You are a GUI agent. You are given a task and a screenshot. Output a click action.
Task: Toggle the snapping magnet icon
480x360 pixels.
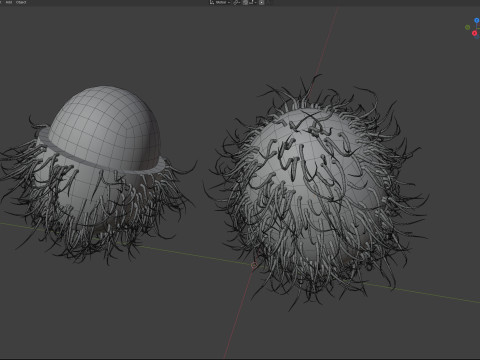[245, 2]
